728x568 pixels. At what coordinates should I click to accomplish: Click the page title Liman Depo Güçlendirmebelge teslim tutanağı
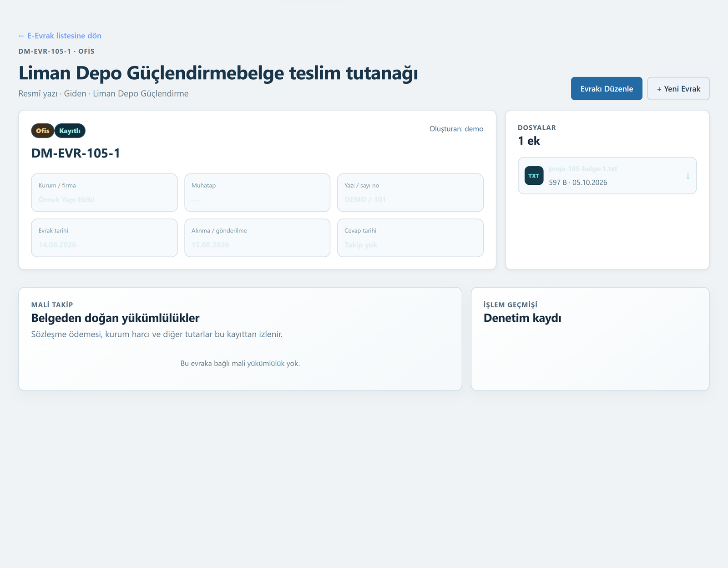click(218, 73)
